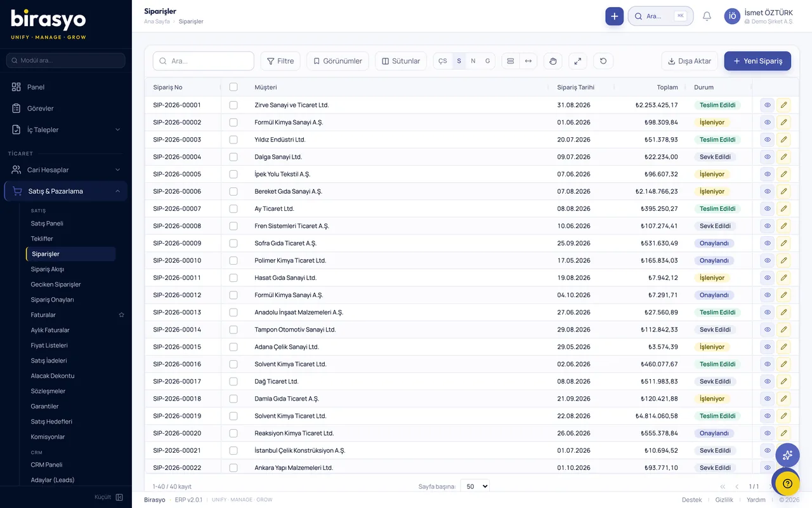
Task: Open the Panel sidebar item
Action: (66, 87)
